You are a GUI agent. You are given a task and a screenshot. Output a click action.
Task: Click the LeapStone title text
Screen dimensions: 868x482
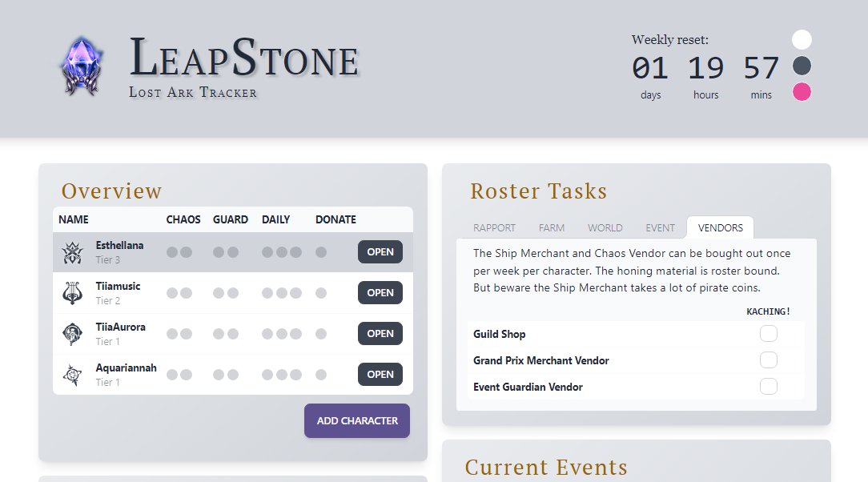coord(244,58)
